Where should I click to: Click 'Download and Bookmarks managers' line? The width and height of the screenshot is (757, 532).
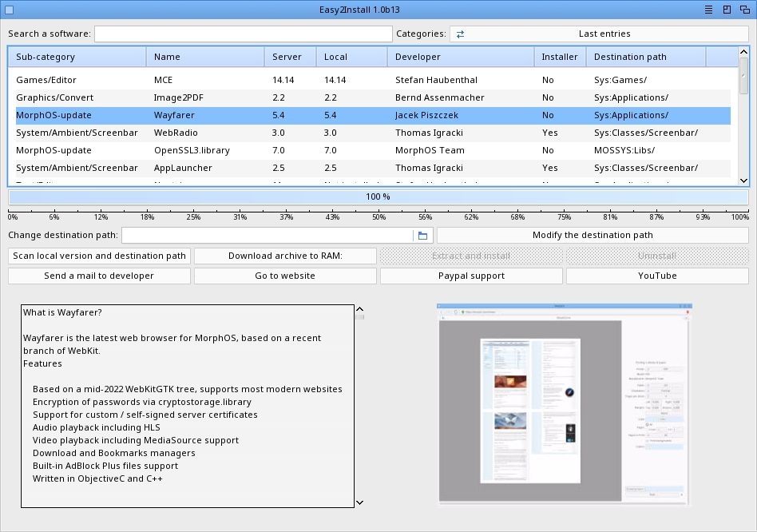[114, 453]
